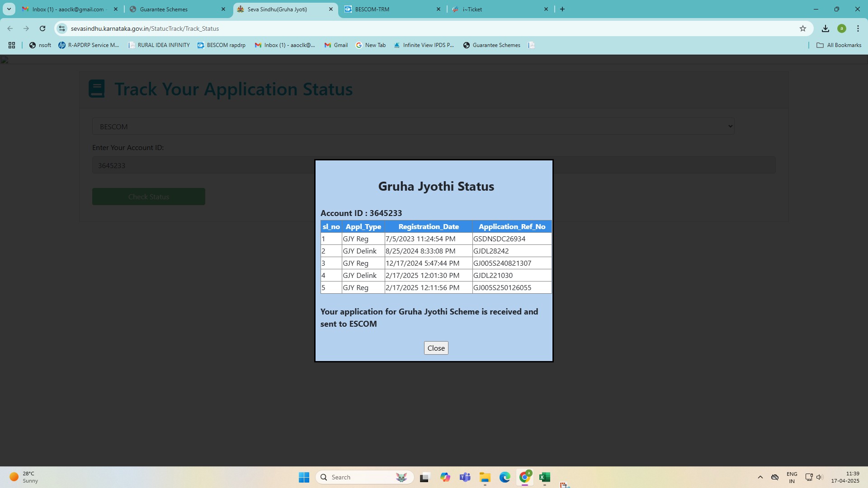
Task: Select reference number GJ005S240821307
Action: point(502,263)
